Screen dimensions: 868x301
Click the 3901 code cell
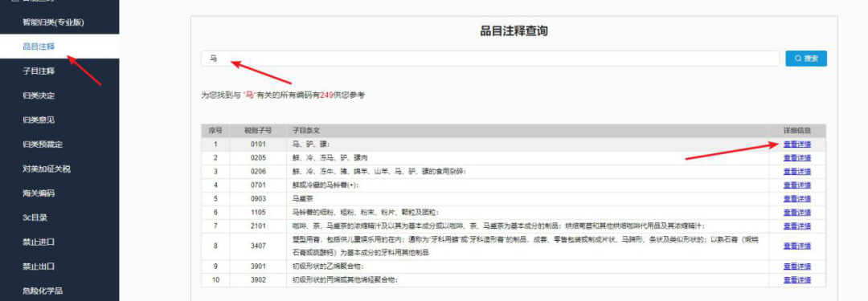(x=258, y=266)
